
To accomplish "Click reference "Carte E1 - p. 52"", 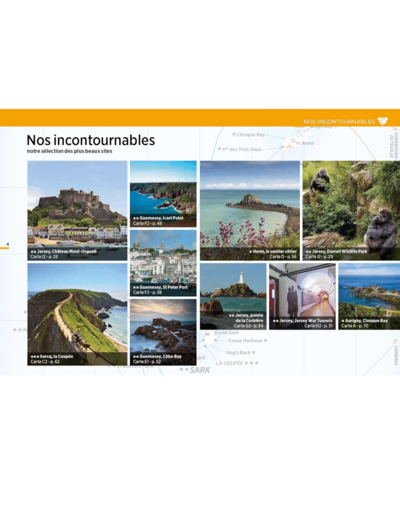I will coord(147,362).
